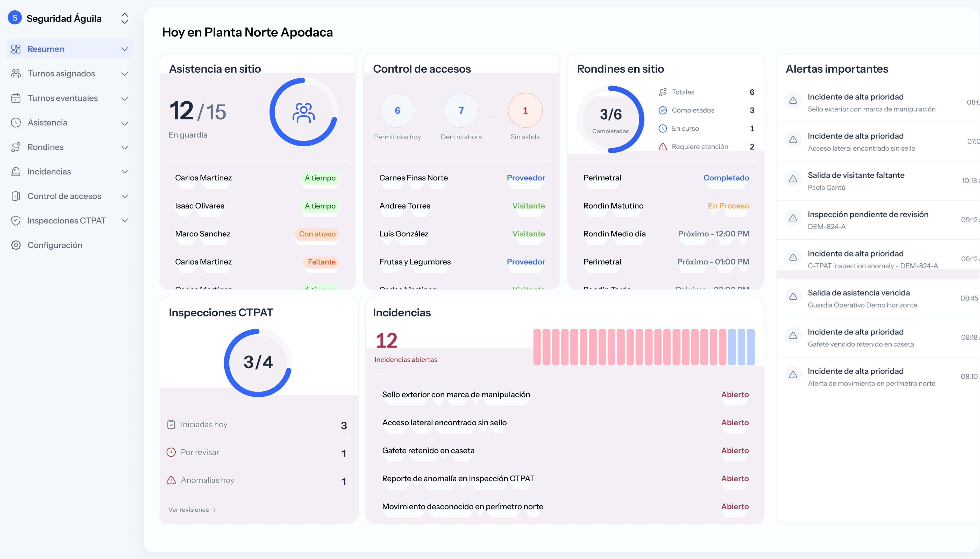This screenshot has width=980, height=559.
Task: Click the Faltante status badge for Carlos Martínez
Action: click(x=322, y=262)
